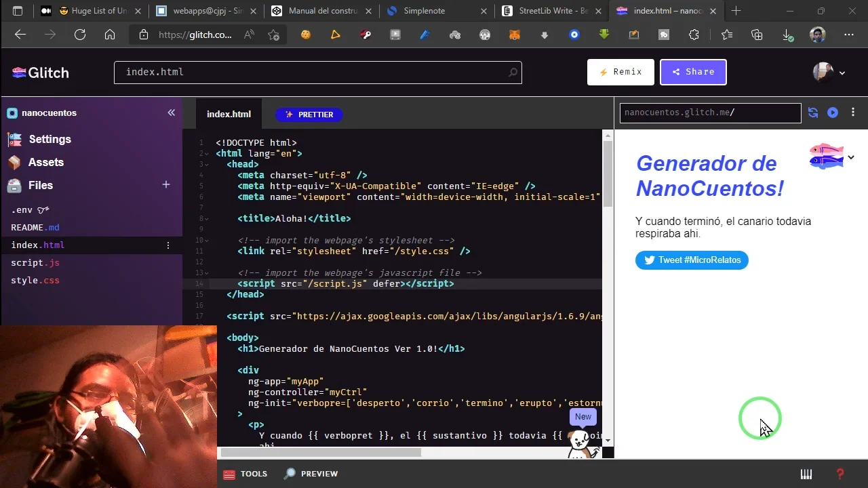The height and width of the screenshot is (488, 868).
Task: Collapse the head tag fold arrow on line 3
Action: 207,165
